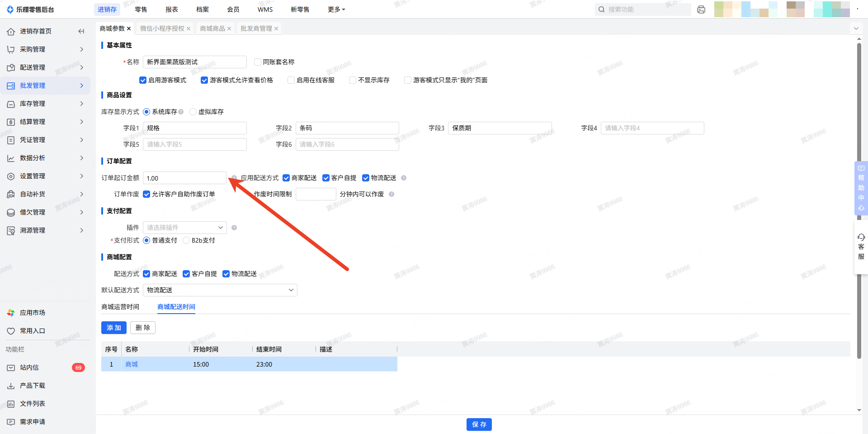Click the 保存 button

pos(479,424)
